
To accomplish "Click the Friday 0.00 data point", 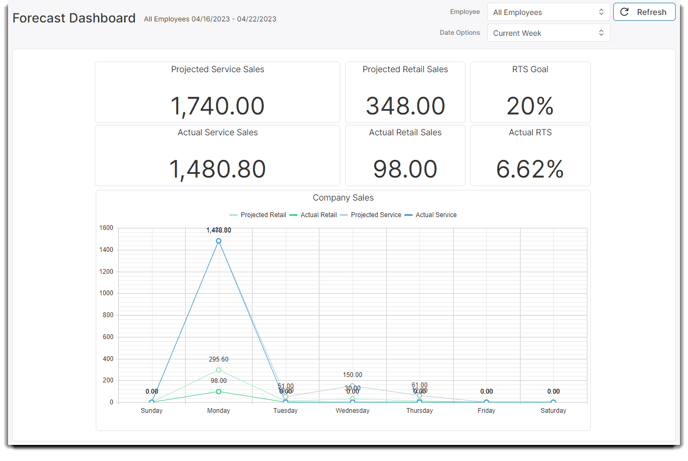I will tap(486, 401).
